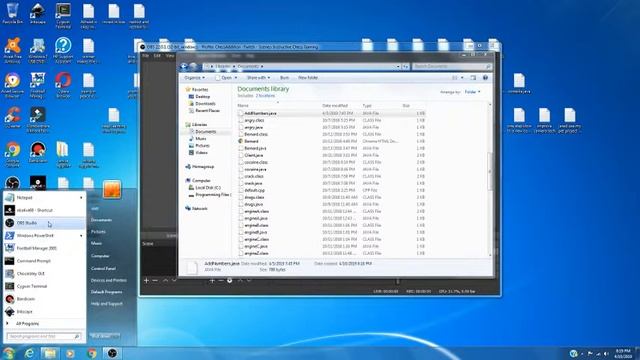Open Windows Media Player from the taskbar

tap(70, 353)
